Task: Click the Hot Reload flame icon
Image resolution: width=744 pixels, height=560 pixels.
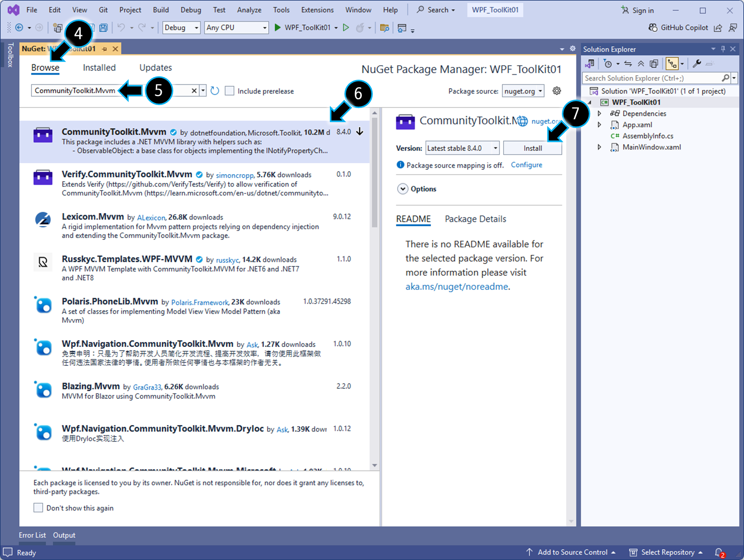Action: pyautogui.click(x=360, y=28)
